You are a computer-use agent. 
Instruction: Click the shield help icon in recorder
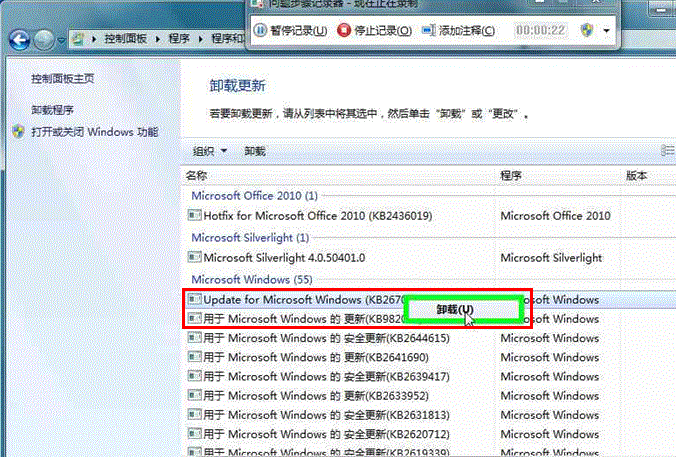point(587,30)
